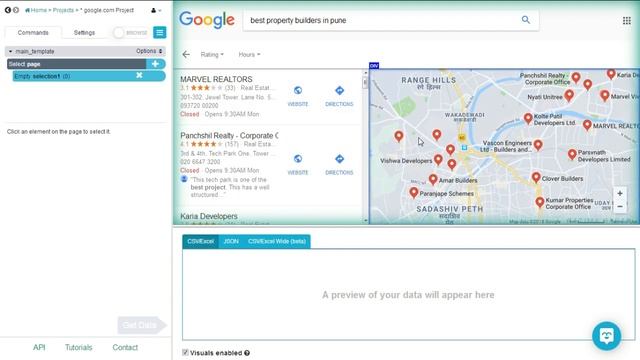The width and height of the screenshot is (640, 360).
Task: Toggle the Browse mode switch
Action: [x=131, y=32]
